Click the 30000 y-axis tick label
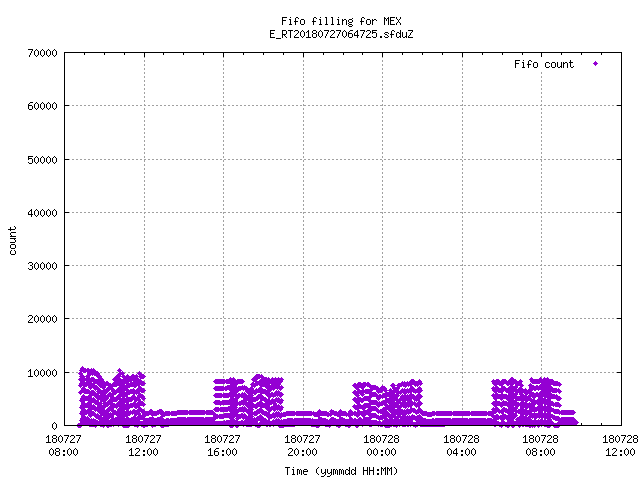This screenshot has height=480, width=640. (x=42, y=266)
